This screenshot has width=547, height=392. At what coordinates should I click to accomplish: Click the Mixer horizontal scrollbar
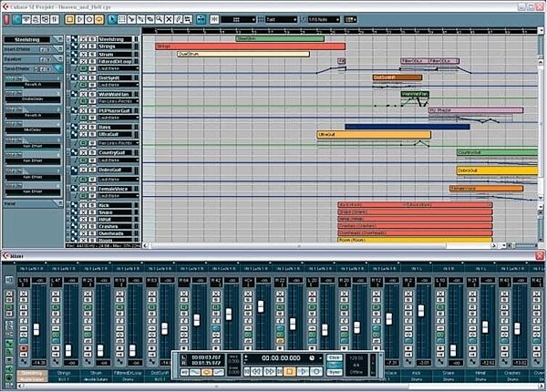coord(216,386)
